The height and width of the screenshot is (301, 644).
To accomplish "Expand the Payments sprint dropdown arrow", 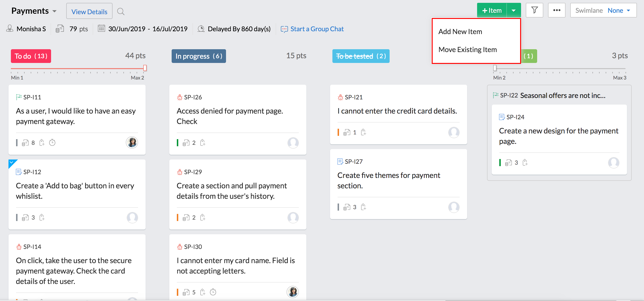I will tap(55, 11).
